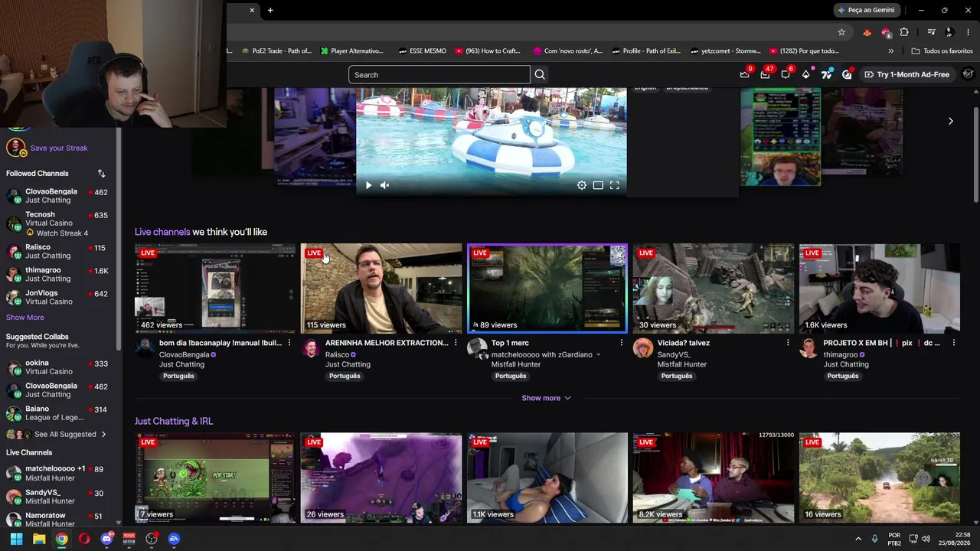980x551 pixels.
Task: Open Todos os favoritos bookmarks folder
Action: click(x=942, y=51)
